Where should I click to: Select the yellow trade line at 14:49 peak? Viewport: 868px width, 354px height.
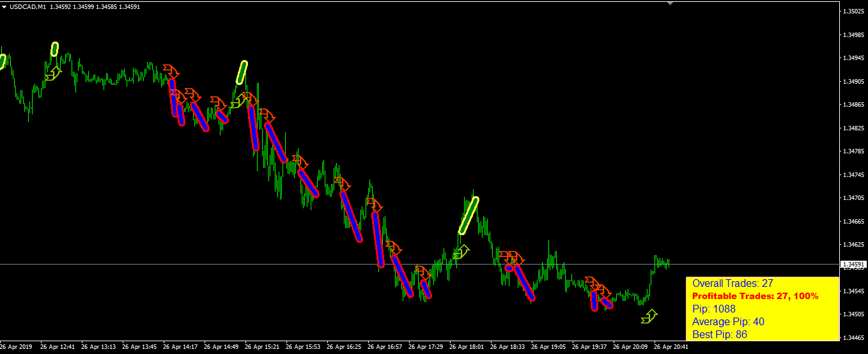click(x=242, y=72)
